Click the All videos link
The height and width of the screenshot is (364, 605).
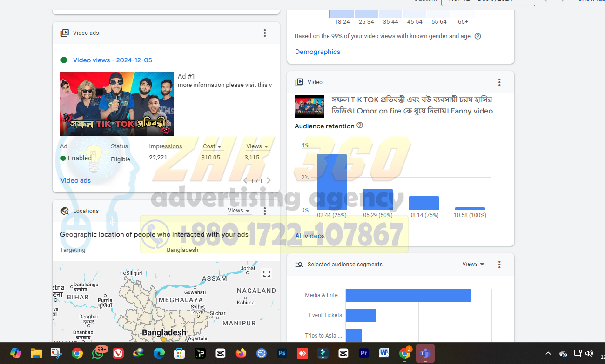point(310,236)
